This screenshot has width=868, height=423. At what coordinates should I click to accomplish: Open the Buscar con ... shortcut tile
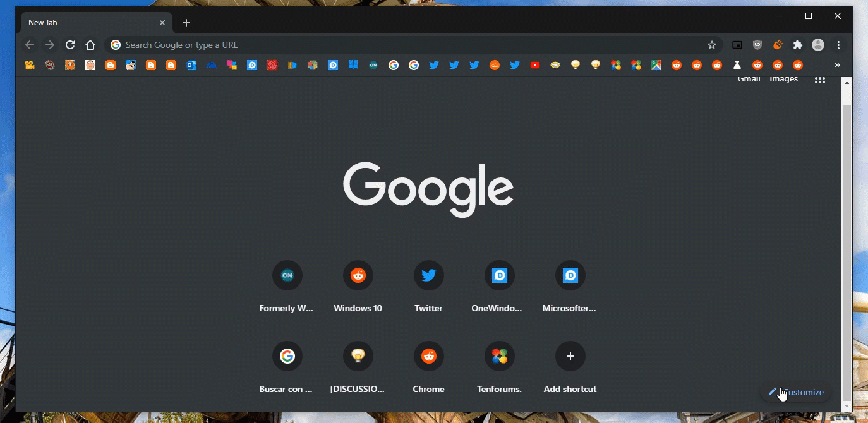tap(287, 369)
